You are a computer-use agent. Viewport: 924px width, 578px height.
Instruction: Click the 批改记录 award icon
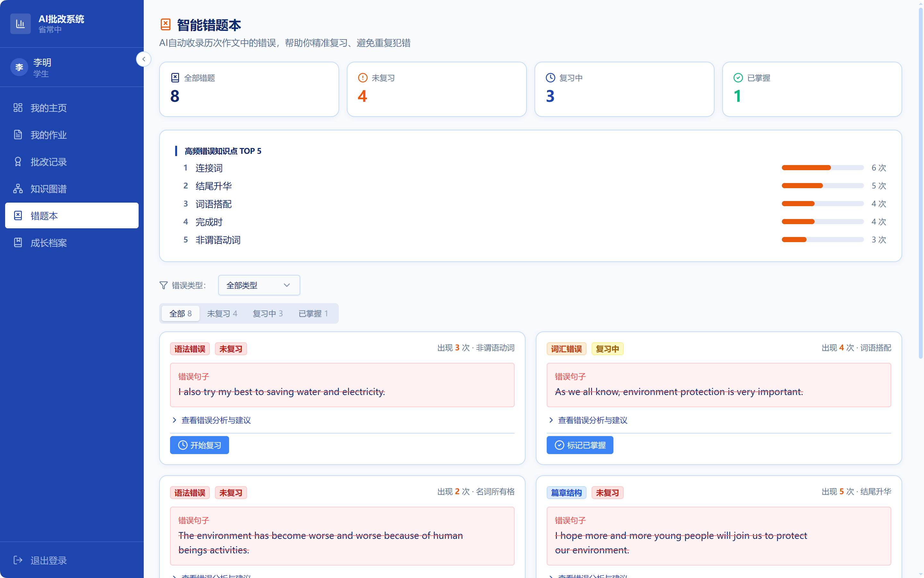18,162
